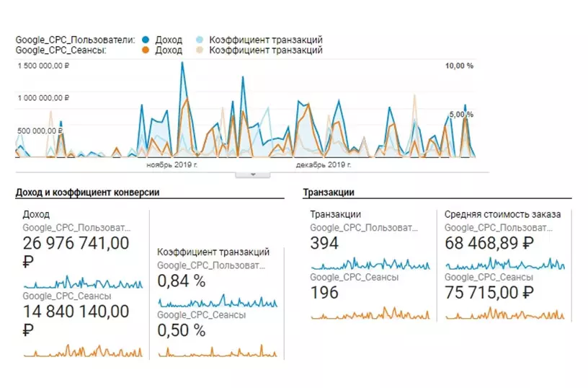This screenshot has height=388, width=588.
Task: Click the orange Доход sparkline for Сеансы
Action: click(x=83, y=350)
